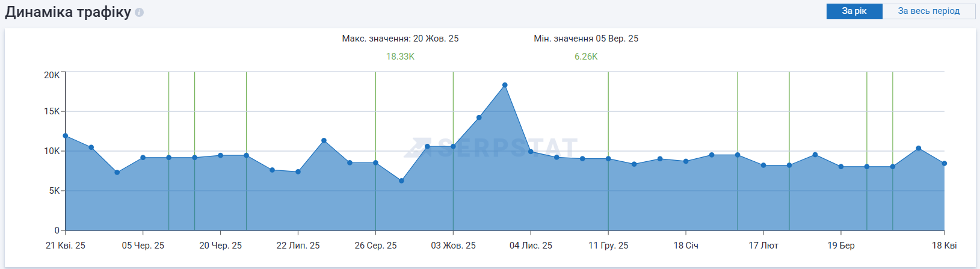980x269 pixels.
Task: Click the 18.33K maximum value label
Action: 400,57
